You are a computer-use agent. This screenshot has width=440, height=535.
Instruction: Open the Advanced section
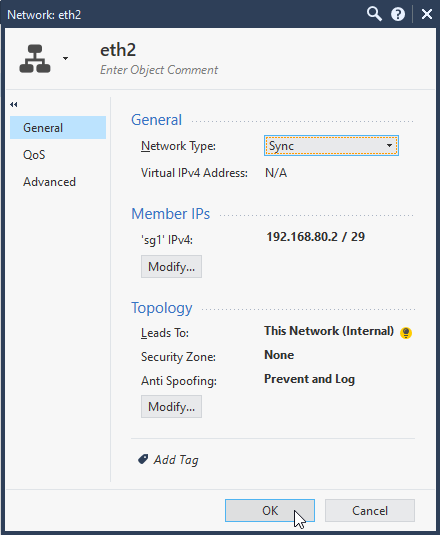point(49,182)
